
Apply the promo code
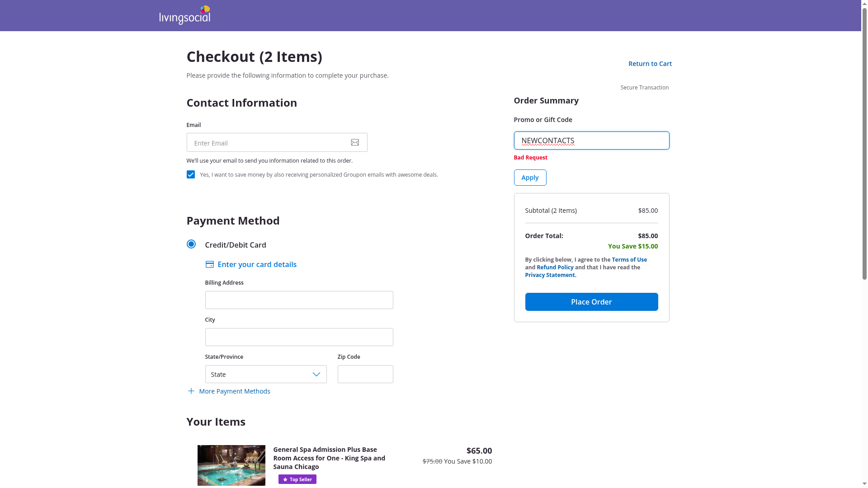pyautogui.click(x=530, y=178)
